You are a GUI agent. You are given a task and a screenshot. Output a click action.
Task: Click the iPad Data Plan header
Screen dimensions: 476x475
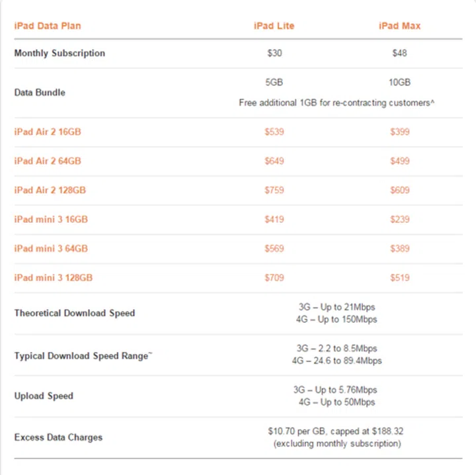48,26
